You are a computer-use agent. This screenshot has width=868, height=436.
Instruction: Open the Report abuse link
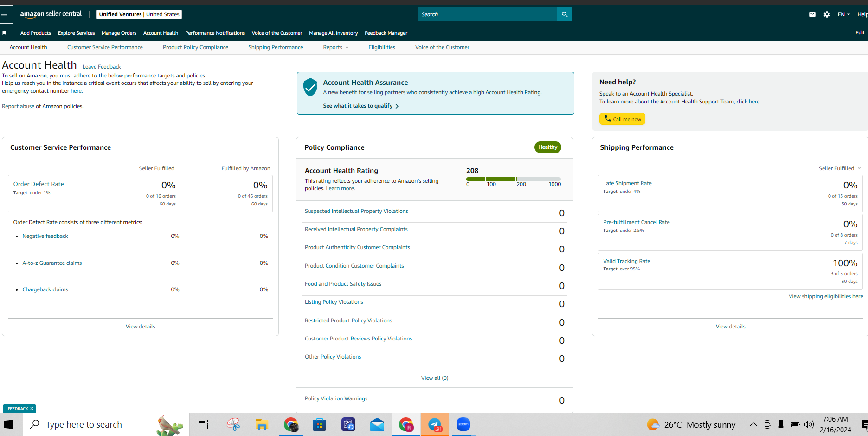18,106
